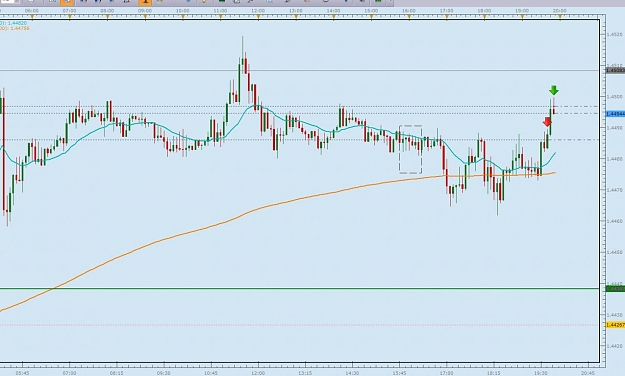
Task: Click the green down-arrow trade marker
Action: [554, 91]
